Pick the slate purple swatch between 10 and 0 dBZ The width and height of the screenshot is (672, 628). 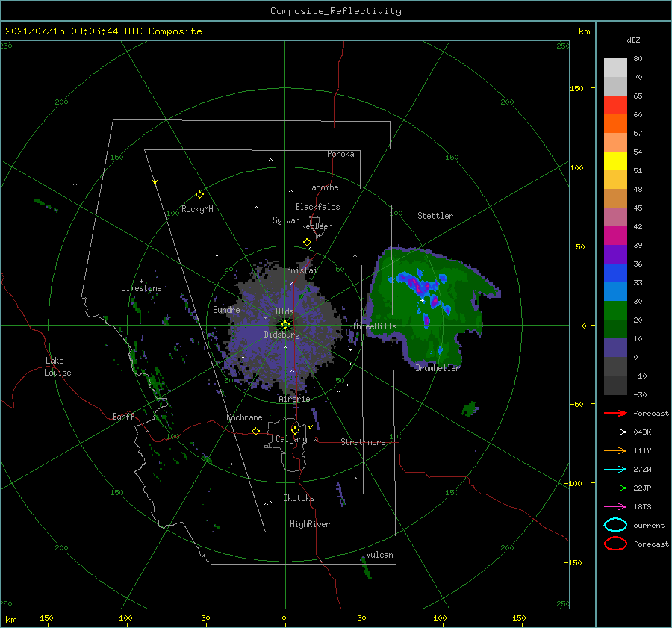615,348
